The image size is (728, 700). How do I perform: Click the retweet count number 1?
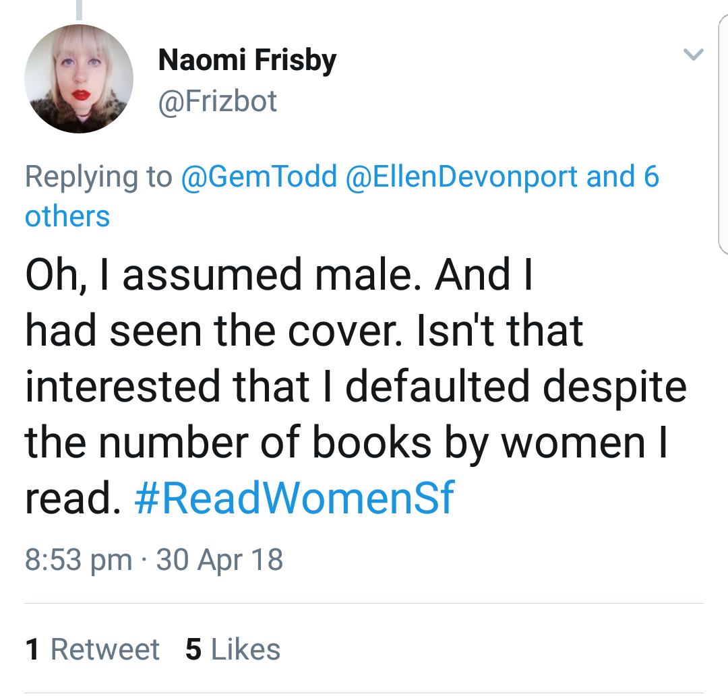point(32,649)
